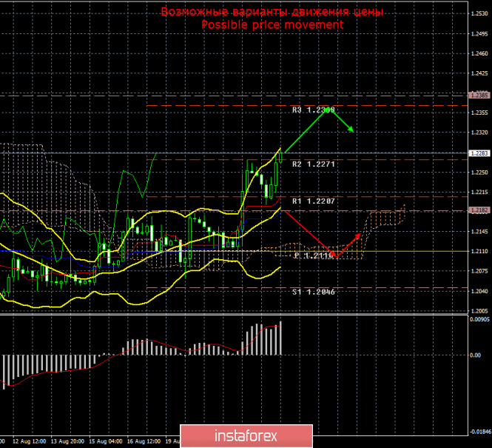The height and width of the screenshot is (448, 492).
Task: Click the 1.2425 price axis value
Action: 479,73
